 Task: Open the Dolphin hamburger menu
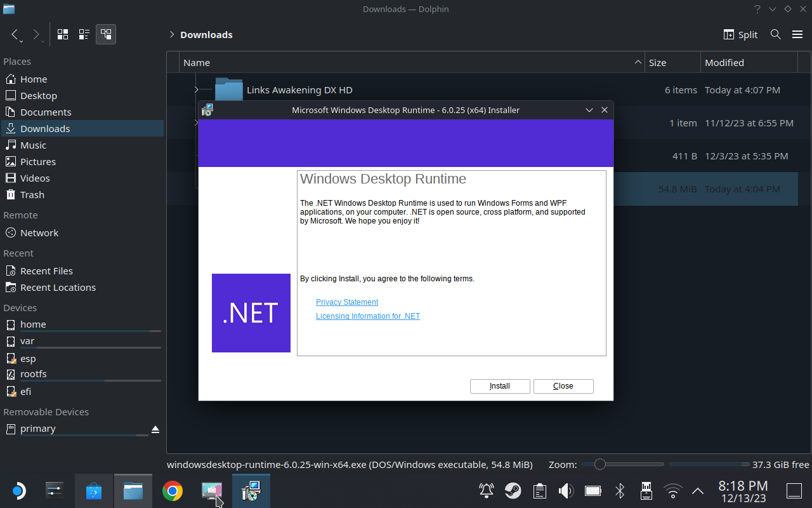(x=797, y=34)
